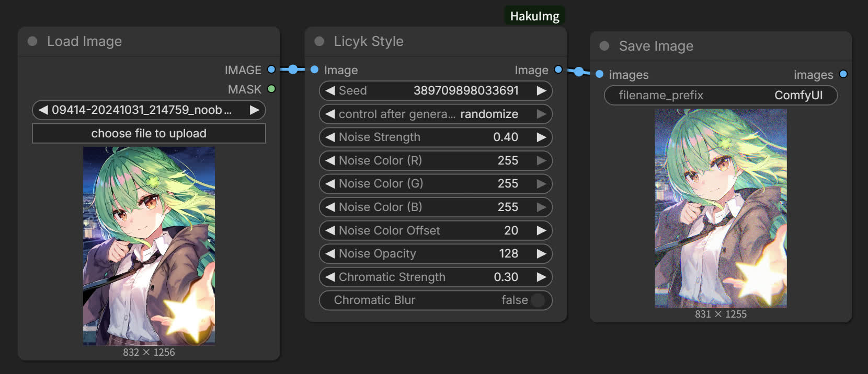The height and width of the screenshot is (374, 868).
Task: Click the Image input socket on Licyk Style
Action: tap(314, 69)
